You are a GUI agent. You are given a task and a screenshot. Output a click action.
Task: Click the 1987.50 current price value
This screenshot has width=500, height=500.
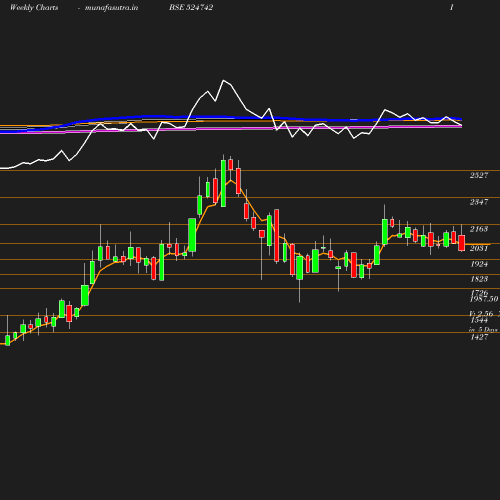pos(484,299)
